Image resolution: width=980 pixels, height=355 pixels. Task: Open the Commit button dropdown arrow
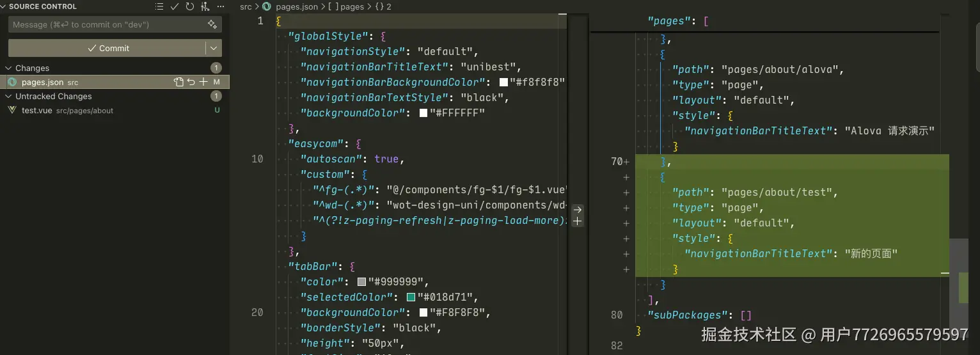pyautogui.click(x=214, y=48)
